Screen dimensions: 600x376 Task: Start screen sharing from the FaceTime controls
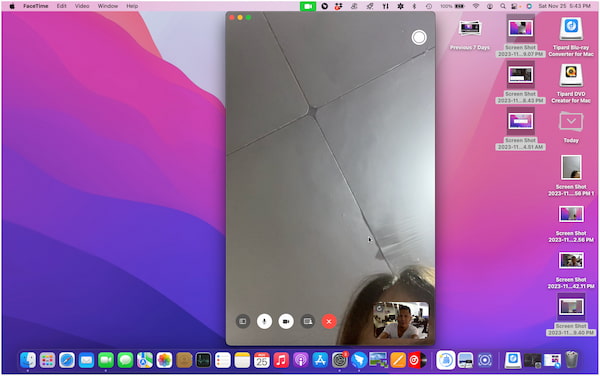pos(308,321)
